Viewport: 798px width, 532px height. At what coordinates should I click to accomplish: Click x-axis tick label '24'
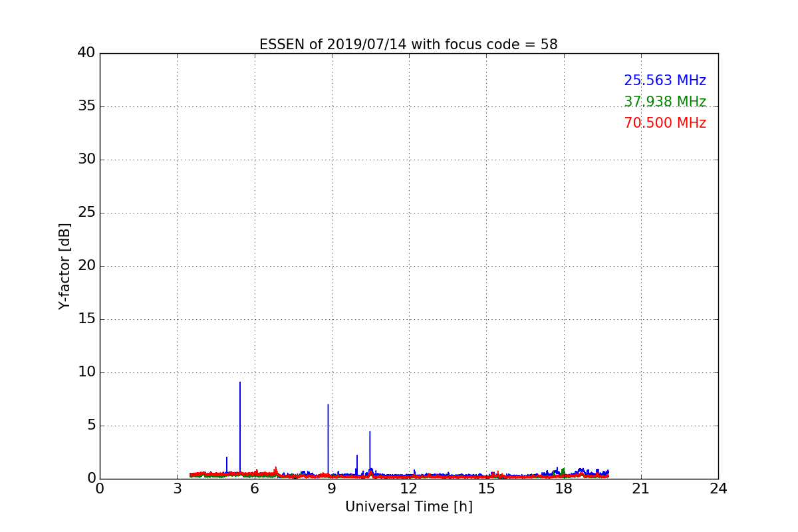[x=718, y=489]
